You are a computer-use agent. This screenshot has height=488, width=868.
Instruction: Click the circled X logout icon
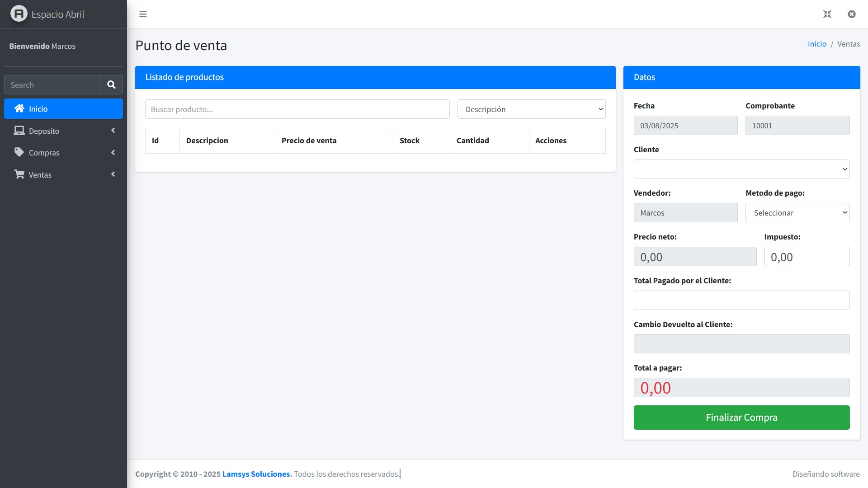852,14
